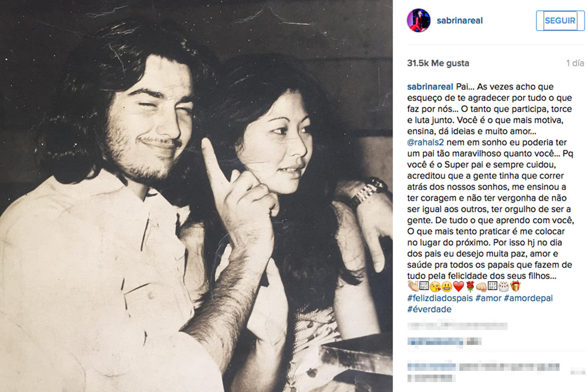Click the kissing face emoji

tap(435, 287)
